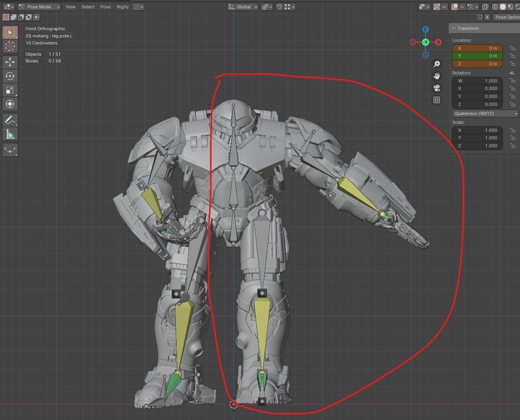
Task: Click the Location Z field
Action: [477, 64]
